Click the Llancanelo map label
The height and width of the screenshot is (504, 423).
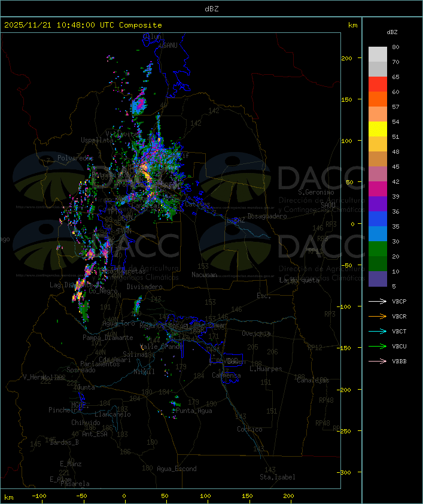112,414
